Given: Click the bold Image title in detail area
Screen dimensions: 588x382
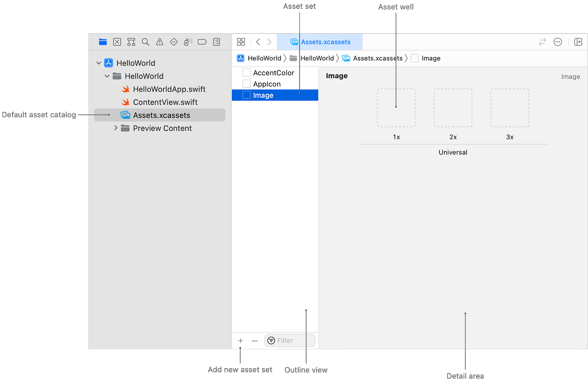Looking at the screenshot, I should 337,76.
